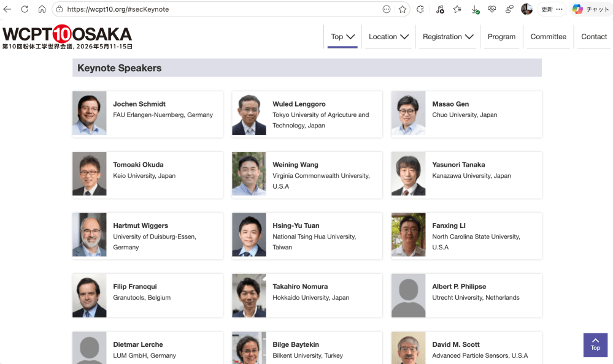Click the Contact link
The height and width of the screenshot is (364, 613).
593,37
